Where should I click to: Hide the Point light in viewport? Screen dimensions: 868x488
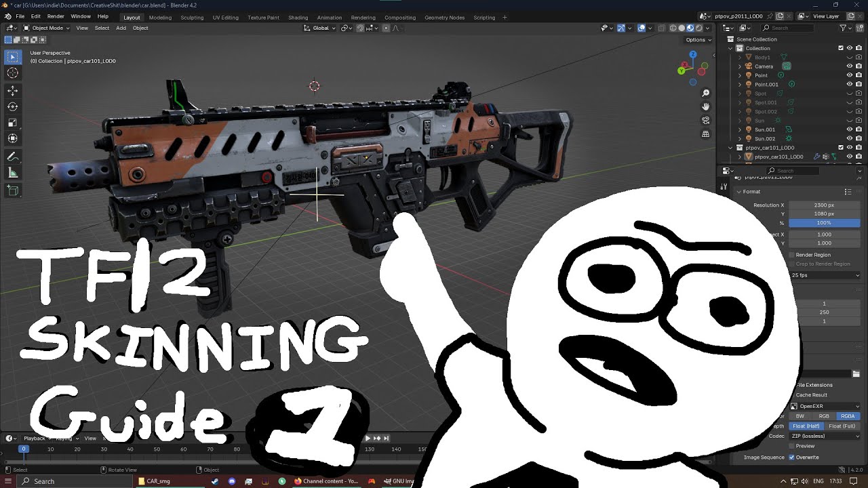849,75
